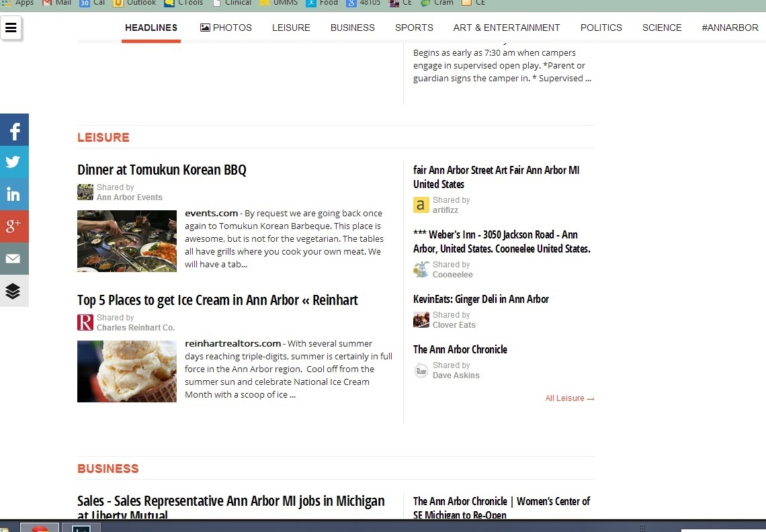Click the Korean BBQ food thumbnail
766x532 pixels.
click(x=127, y=241)
